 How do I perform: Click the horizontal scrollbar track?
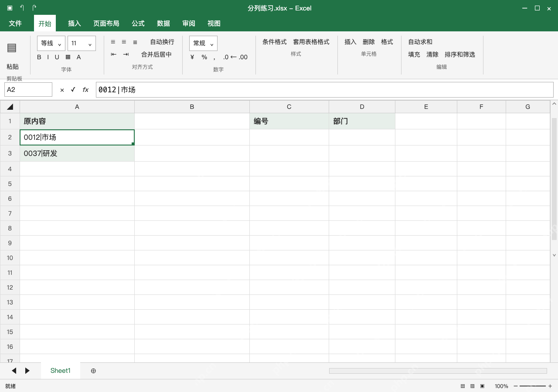point(438,371)
